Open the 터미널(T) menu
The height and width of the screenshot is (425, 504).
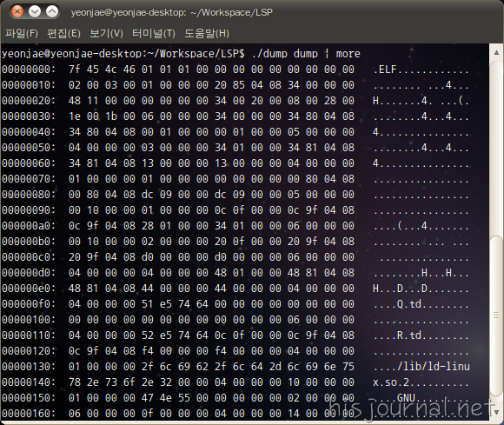tap(154, 33)
